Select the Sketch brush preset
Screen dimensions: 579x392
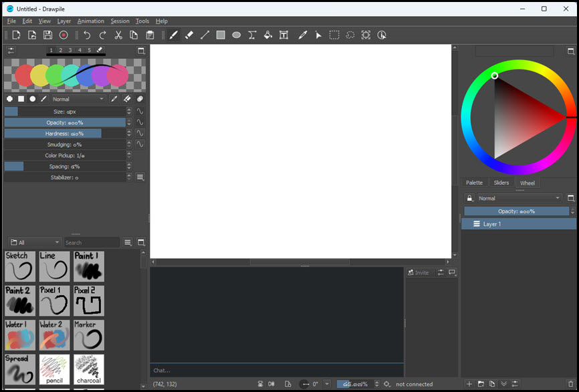coord(20,266)
